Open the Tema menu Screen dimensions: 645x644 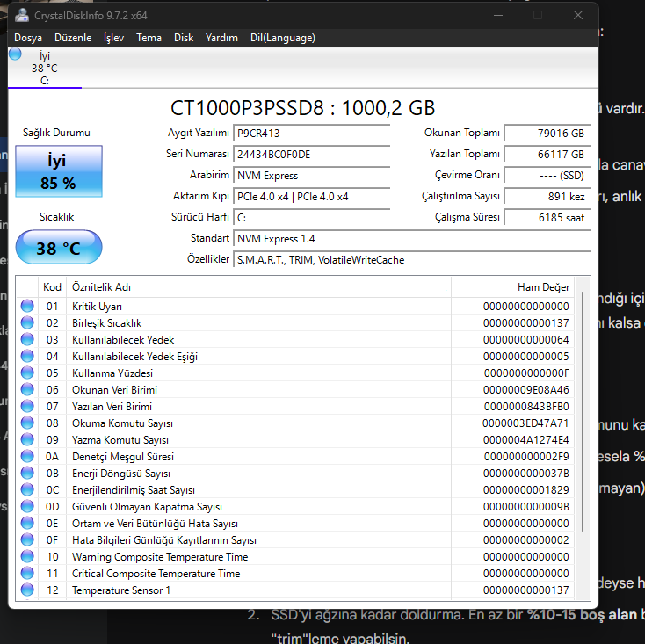click(x=149, y=38)
